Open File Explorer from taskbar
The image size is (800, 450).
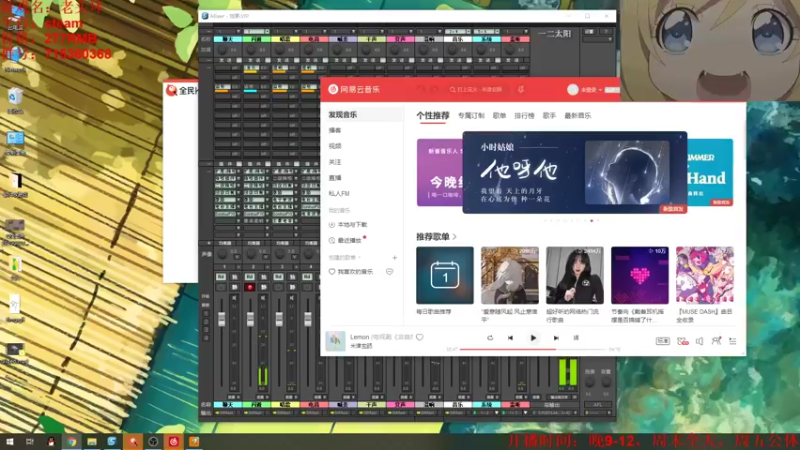click(x=92, y=441)
